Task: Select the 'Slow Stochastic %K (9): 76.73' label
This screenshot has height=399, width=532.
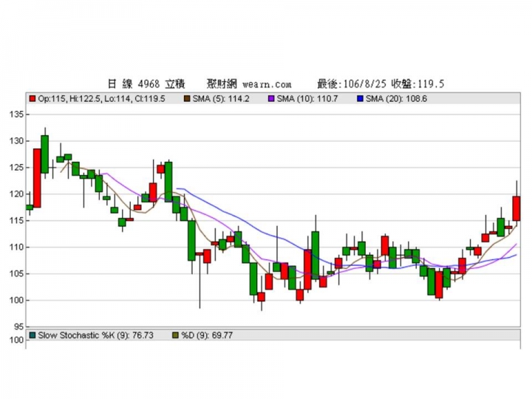Action: click(95, 335)
